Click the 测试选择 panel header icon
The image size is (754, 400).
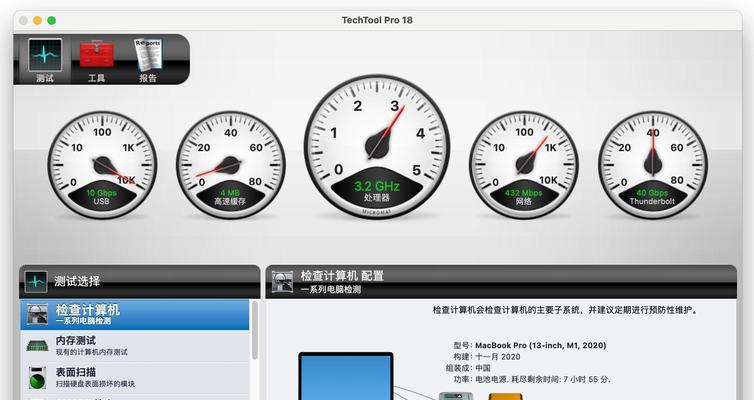[36, 282]
